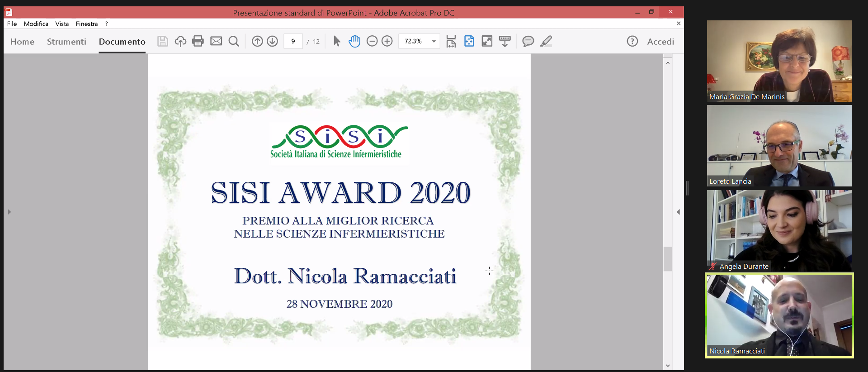
Task: Switch to the Strumenti tab
Action: pyautogui.click(x=66, y=42)
